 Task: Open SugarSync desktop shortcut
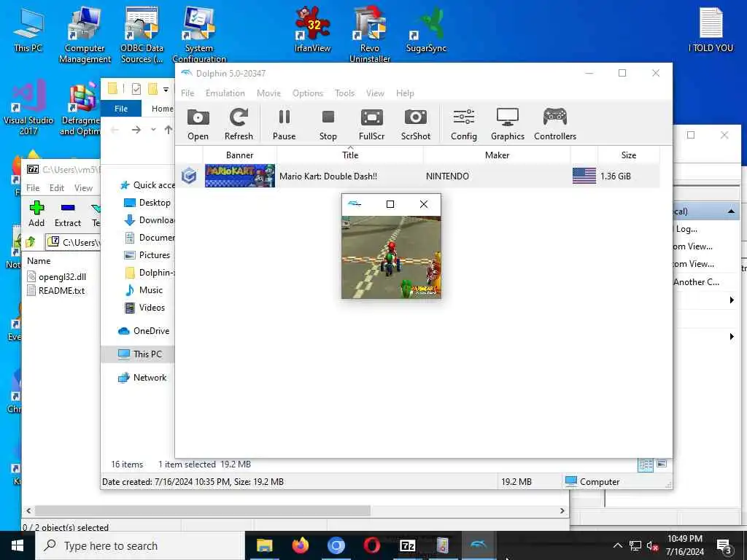tap(426, 29)
